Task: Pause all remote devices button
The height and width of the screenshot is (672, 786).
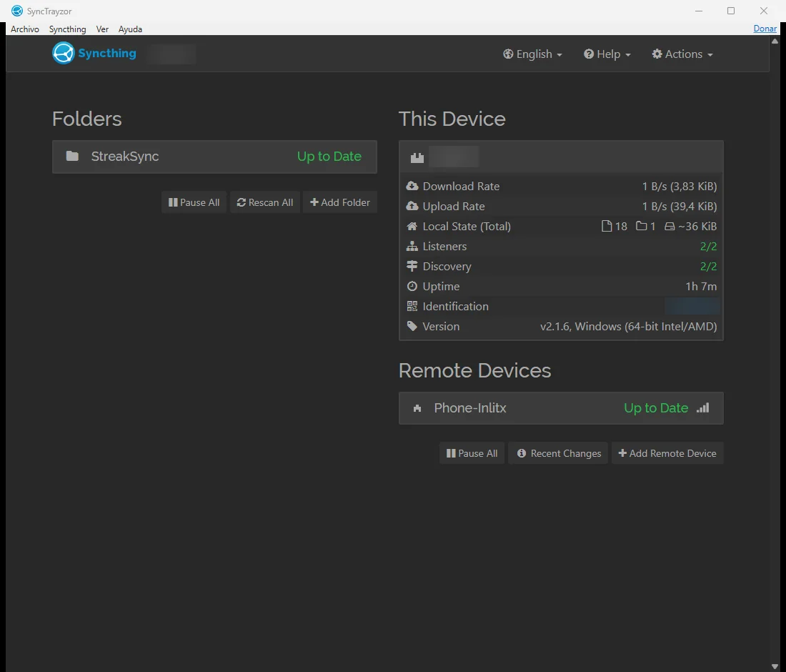Action: tap(472, 453)
